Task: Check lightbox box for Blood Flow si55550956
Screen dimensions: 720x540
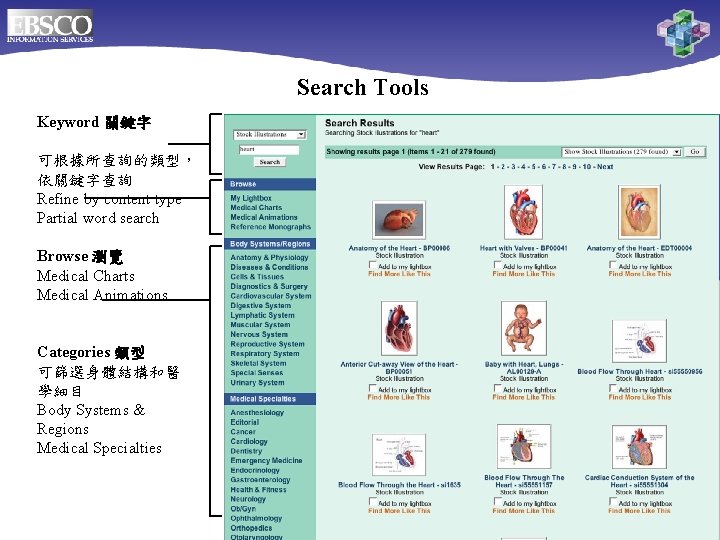Action: point(613,388)
